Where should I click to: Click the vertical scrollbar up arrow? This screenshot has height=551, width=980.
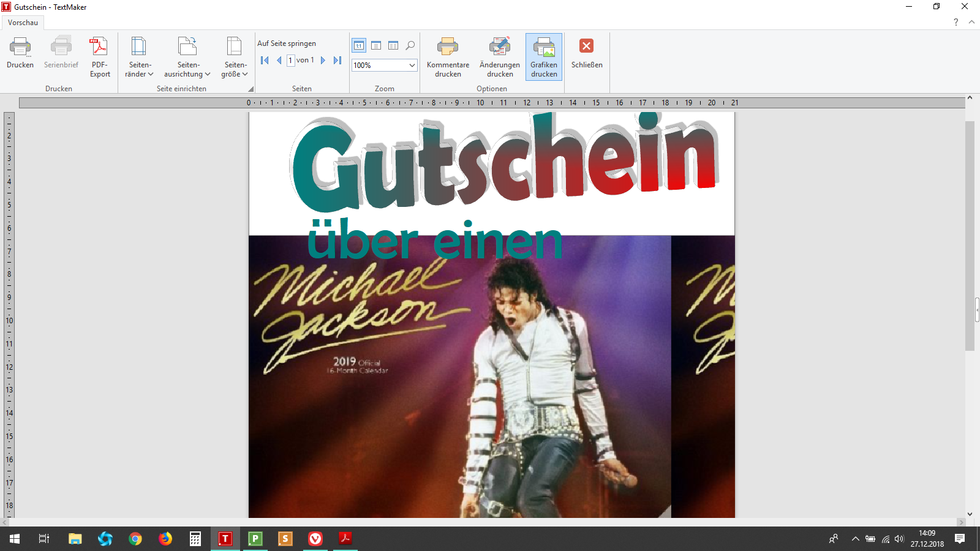970,98
